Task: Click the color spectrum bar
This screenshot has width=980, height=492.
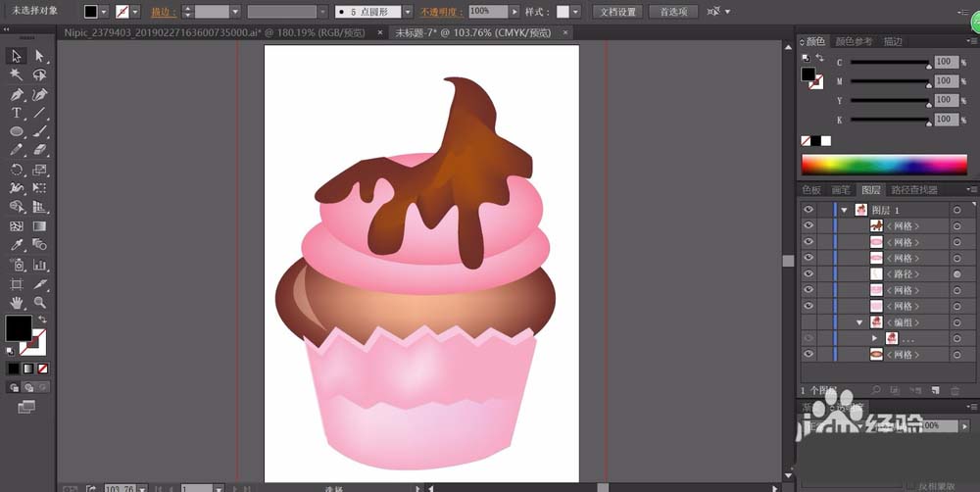Action: (x=884, y=165)
